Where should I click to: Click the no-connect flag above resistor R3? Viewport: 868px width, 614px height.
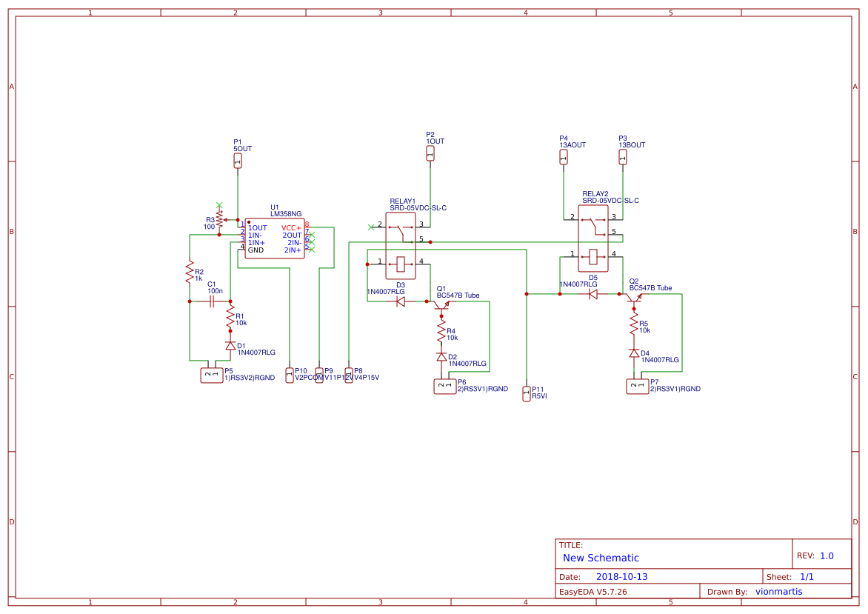click(x=218, y=205)
